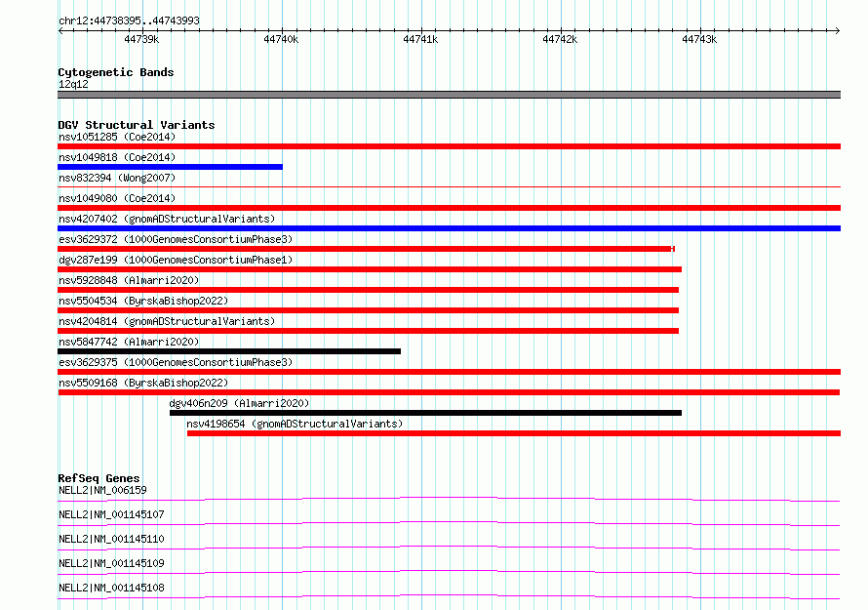Open NELL2|NM_001145110 transcript label

tap(111, 539)
